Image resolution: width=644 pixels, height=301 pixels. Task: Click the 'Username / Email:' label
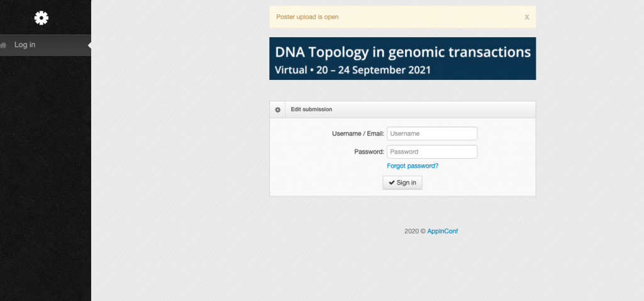click(x=358, y=133)
